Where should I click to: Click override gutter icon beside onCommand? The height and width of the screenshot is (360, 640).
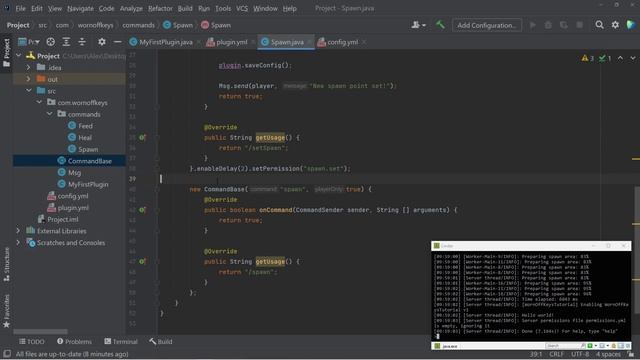click(142, 210)
